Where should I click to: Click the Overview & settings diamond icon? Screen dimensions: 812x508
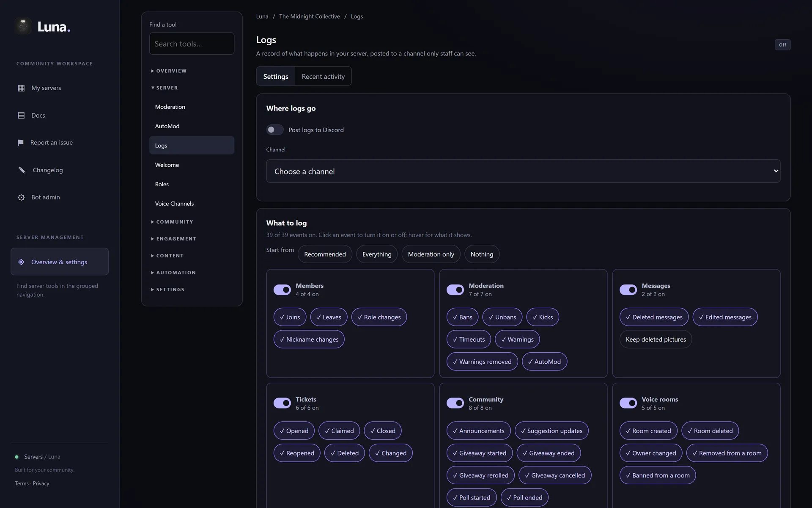click(x=21, y=262)
